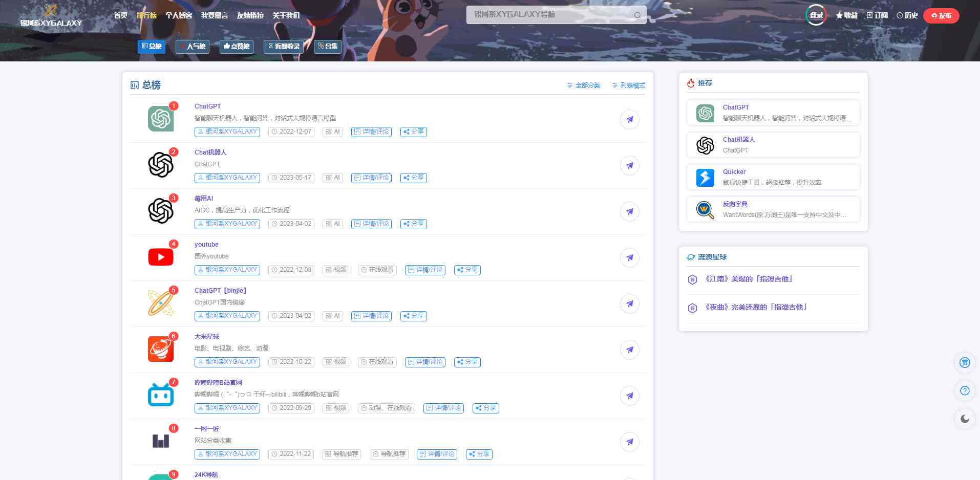Image resolution: width=980 pixels, height=480 pixels.
Task: Open 历史 in the header
Action: tap(907, 15)
